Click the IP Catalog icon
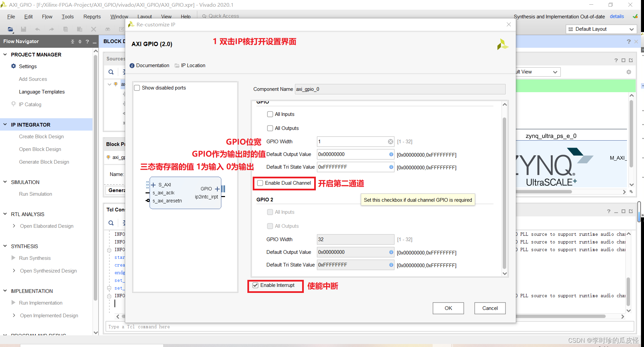 click(x=14, y=104)
